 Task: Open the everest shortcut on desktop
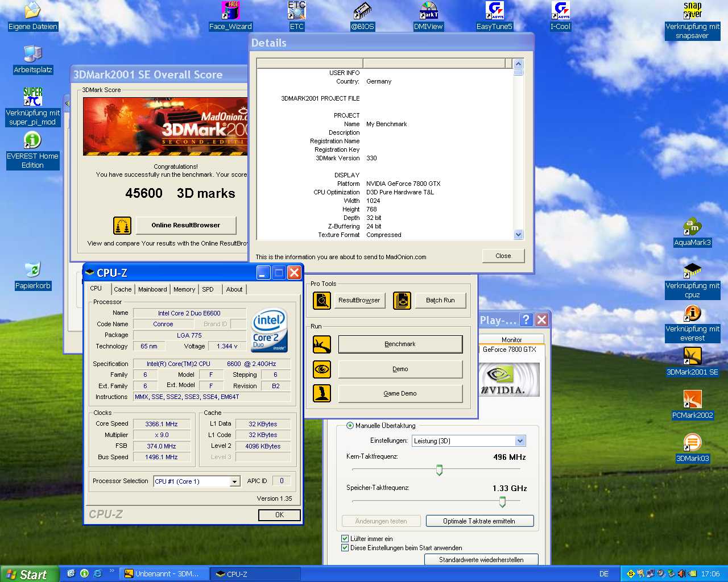click(x=692, y=323)
